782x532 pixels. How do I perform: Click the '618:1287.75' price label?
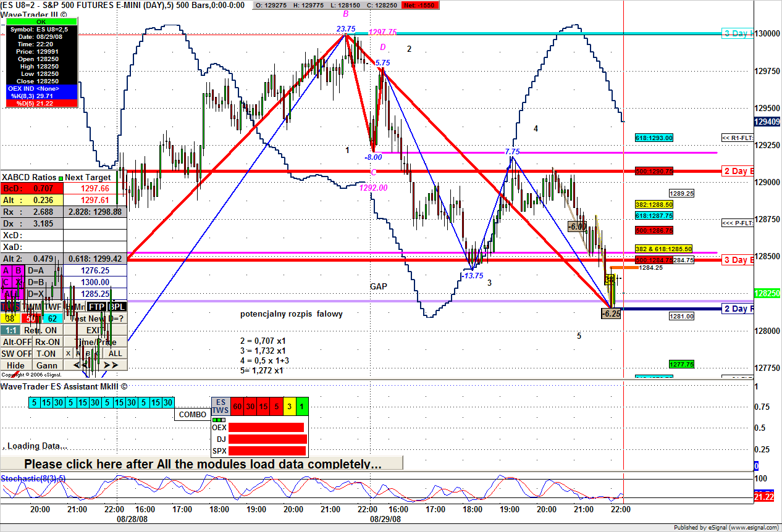[x=654, y=215]
